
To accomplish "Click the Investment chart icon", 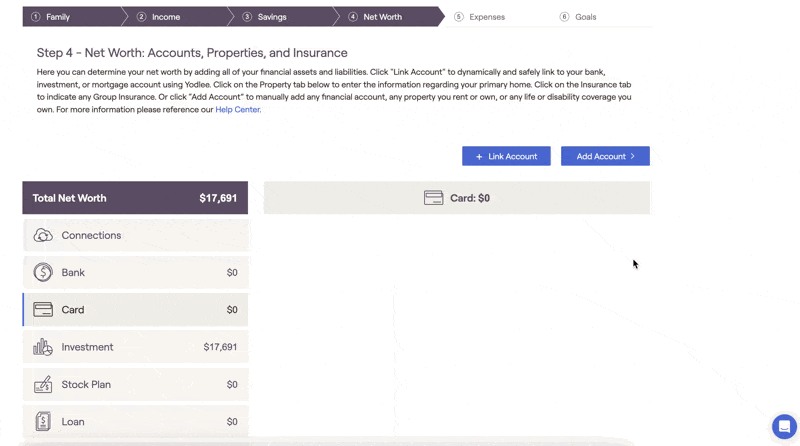I will coord(43,347).
